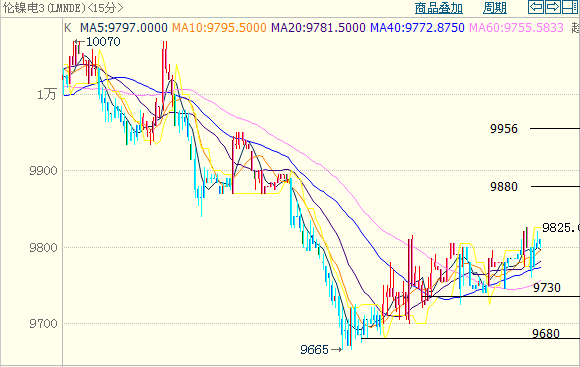Click the 1万 price axis label

[x=47, y=95]
